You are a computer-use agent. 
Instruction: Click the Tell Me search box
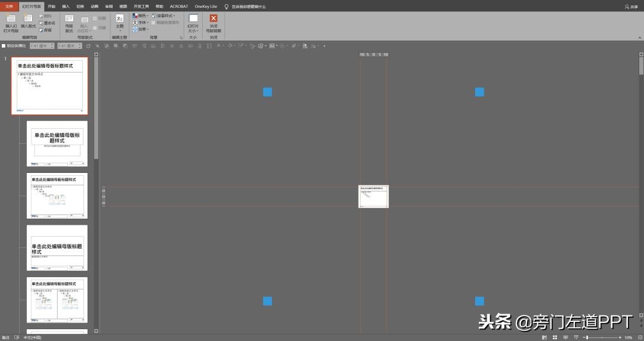point(245,7)
